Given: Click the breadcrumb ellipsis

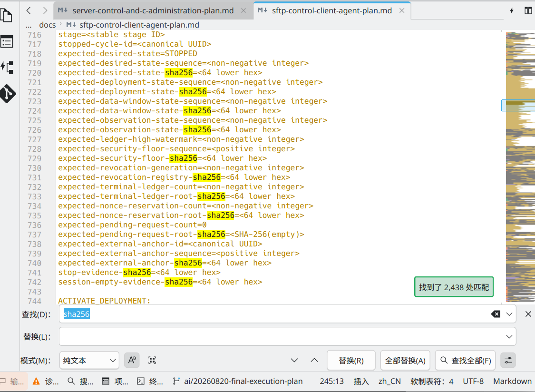Looking at the screenshot, I should [29, 25].
